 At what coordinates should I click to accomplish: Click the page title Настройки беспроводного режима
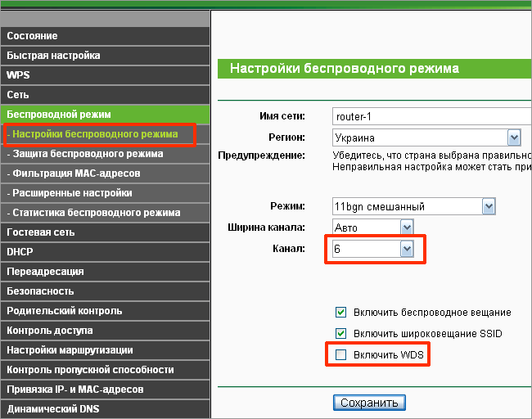click(x=345, y=69)
